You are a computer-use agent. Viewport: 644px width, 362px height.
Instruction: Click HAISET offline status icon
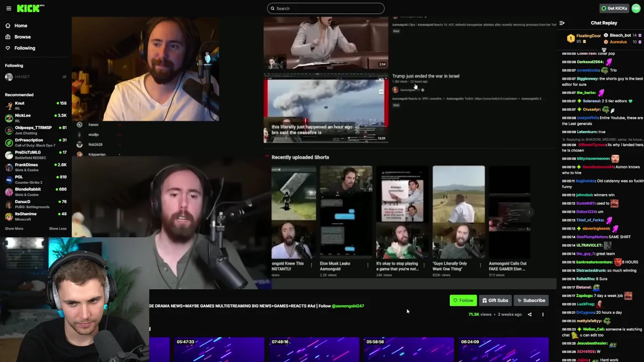pyautogui.click(x=64, y=77)
